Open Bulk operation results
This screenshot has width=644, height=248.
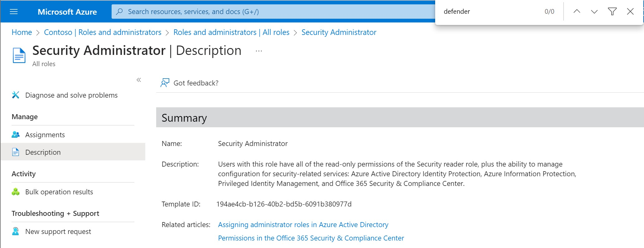coord(59,192)
